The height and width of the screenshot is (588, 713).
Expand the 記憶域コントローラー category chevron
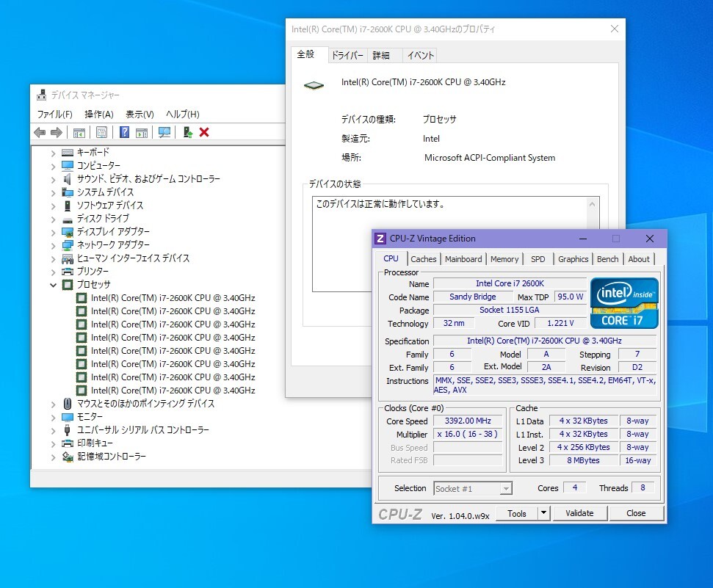(53, 457)
